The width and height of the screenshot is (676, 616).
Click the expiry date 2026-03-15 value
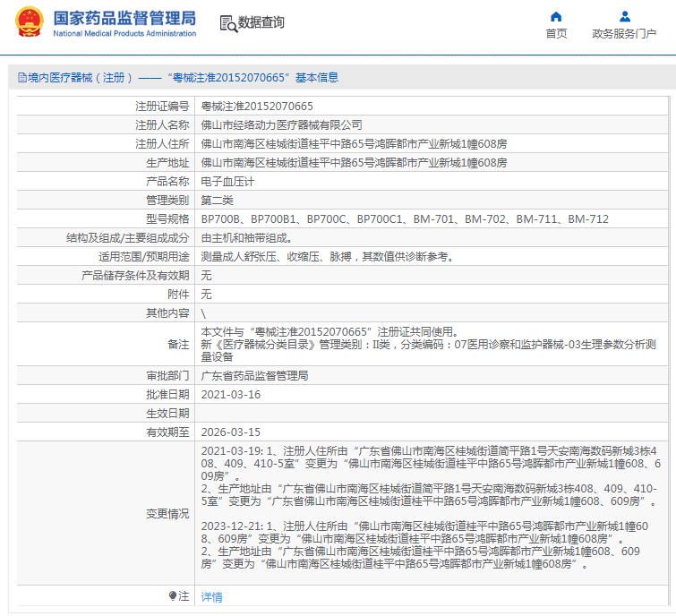231,432
